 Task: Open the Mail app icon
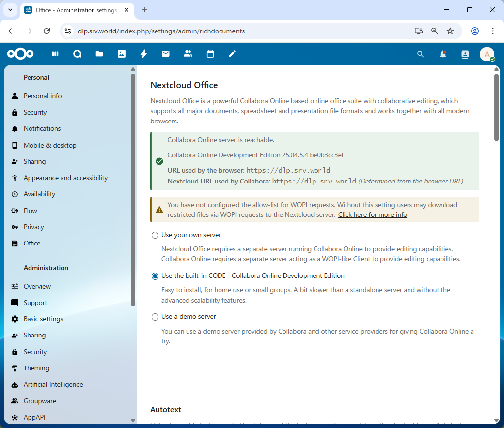point(166,54)
